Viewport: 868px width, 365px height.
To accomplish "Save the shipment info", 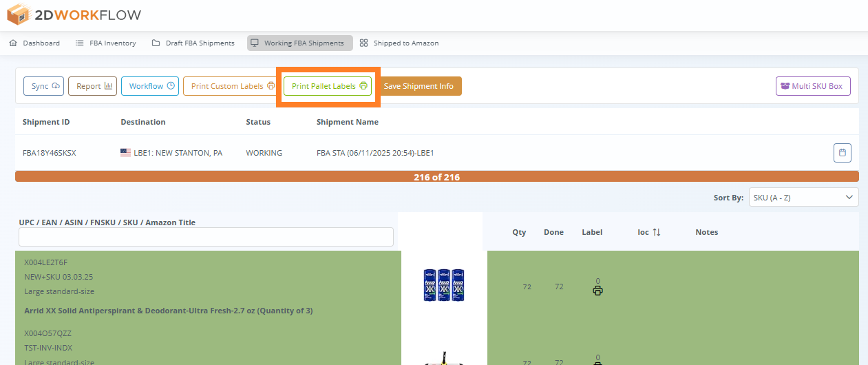I will pos(419,86).
